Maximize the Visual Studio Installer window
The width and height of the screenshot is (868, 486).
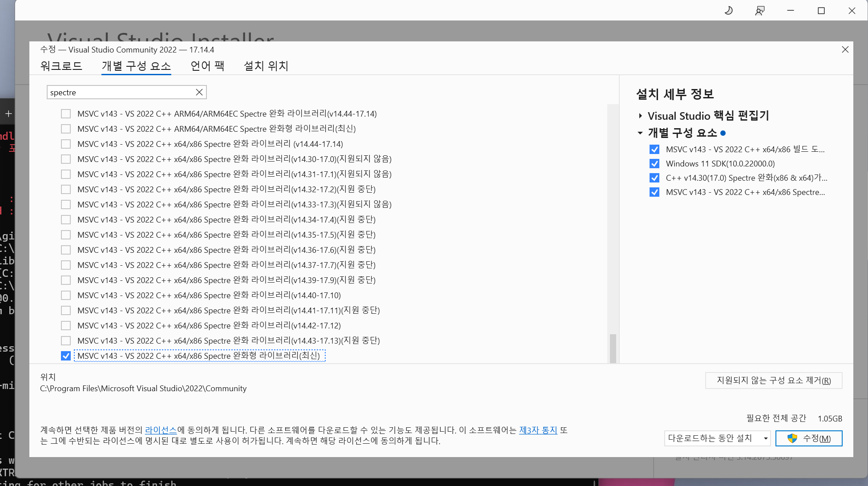pos(821,11)
